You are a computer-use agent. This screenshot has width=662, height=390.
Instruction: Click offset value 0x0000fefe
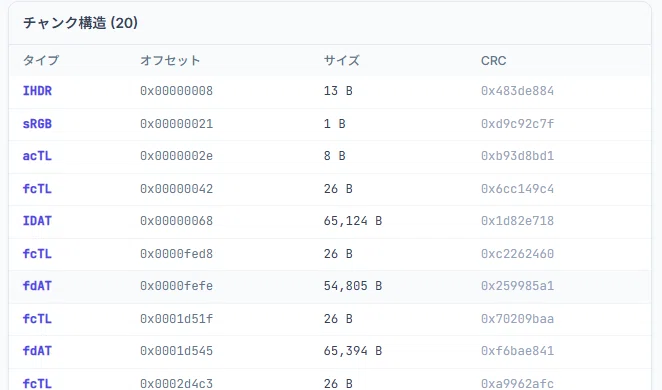tap(176, 286)
